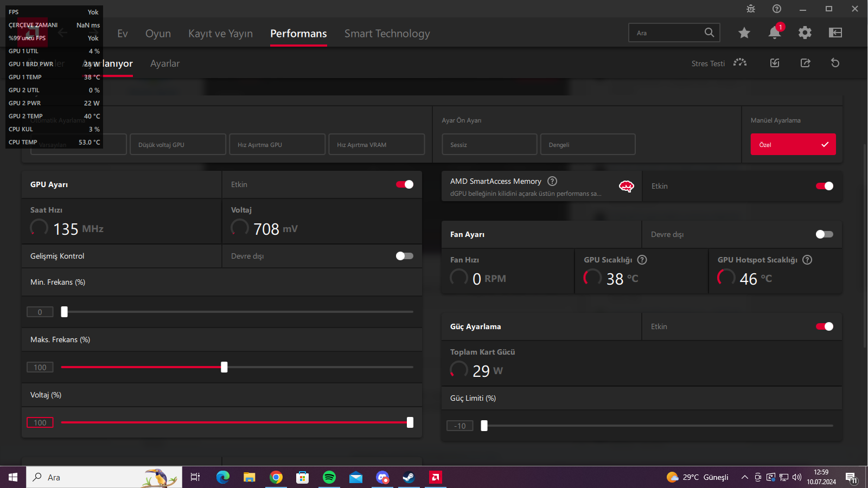Click the AMD Software taskbar icon

pyautogui.click(x=436, y=477)
